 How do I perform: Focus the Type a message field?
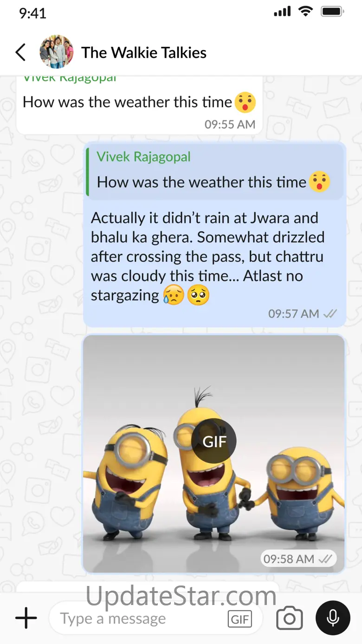pyautogui.click(x=155, y=618)
